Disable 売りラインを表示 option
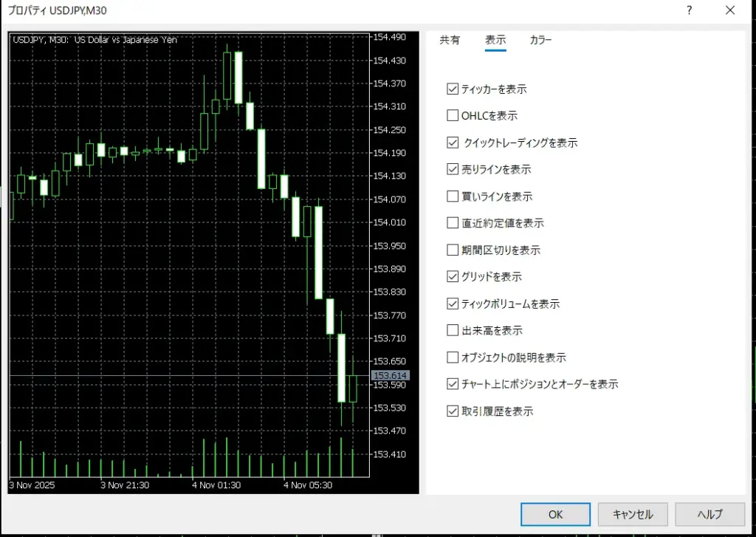756x537 pixels. click(x=453, y=169)
